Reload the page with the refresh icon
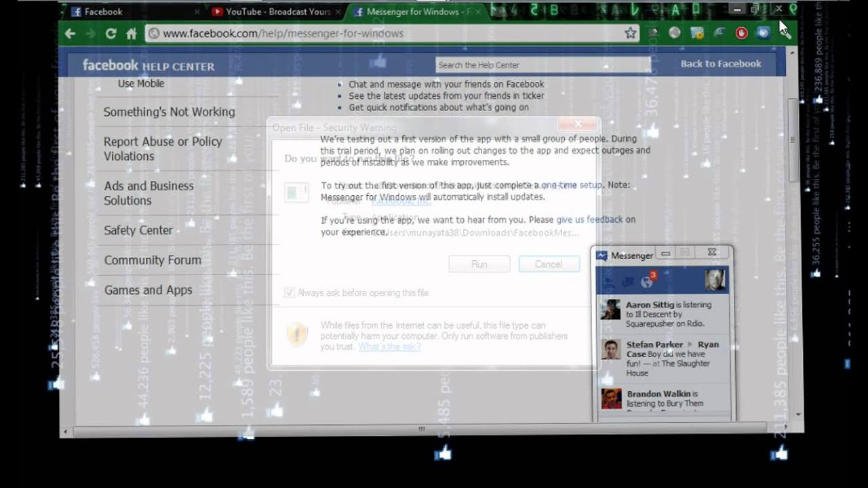Screen dimensions: 868x488 click(x=111, y=33)
